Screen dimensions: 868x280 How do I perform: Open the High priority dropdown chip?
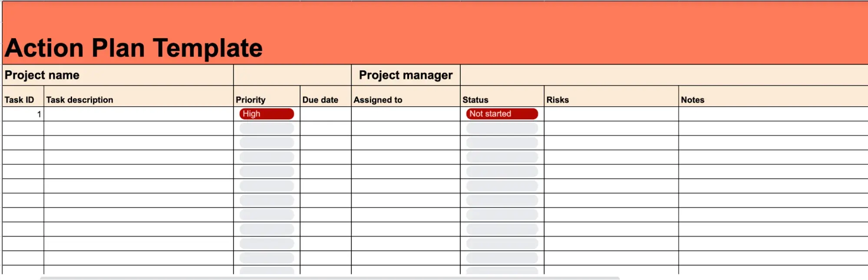point(267,114)
